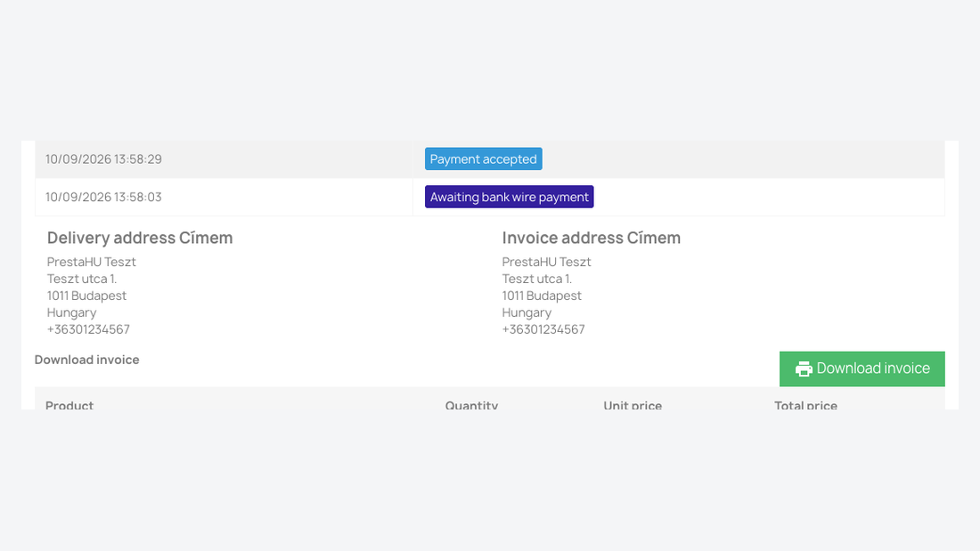Click 1011 Budapest in the Delivery address
This screenshot has height=551, width=980.
click(x=87, y=296)
